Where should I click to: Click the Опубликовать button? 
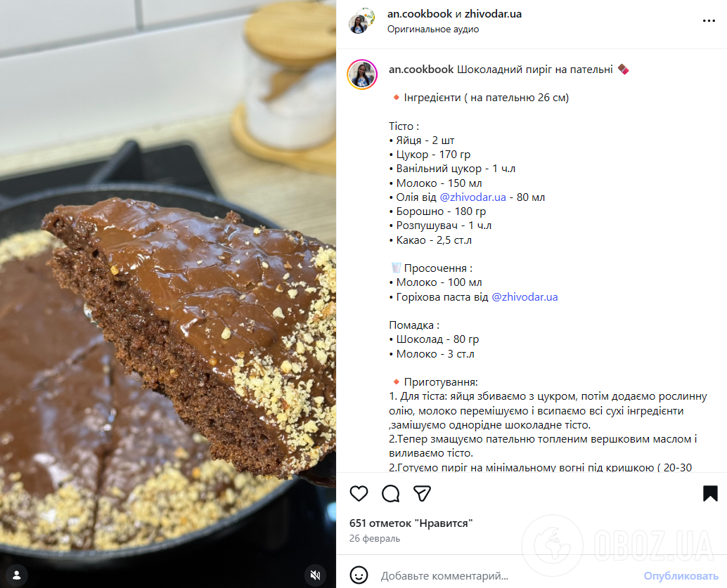coord(681,576)
